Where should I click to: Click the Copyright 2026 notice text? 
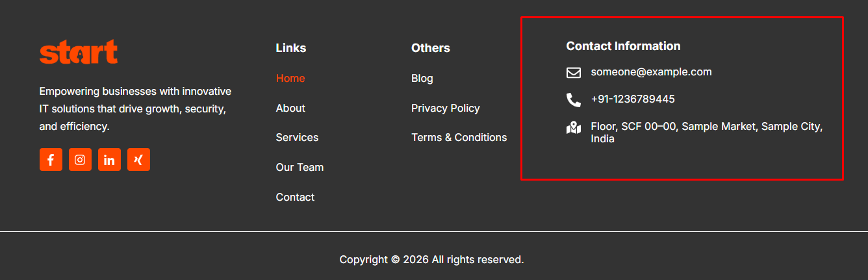[431, 260]
